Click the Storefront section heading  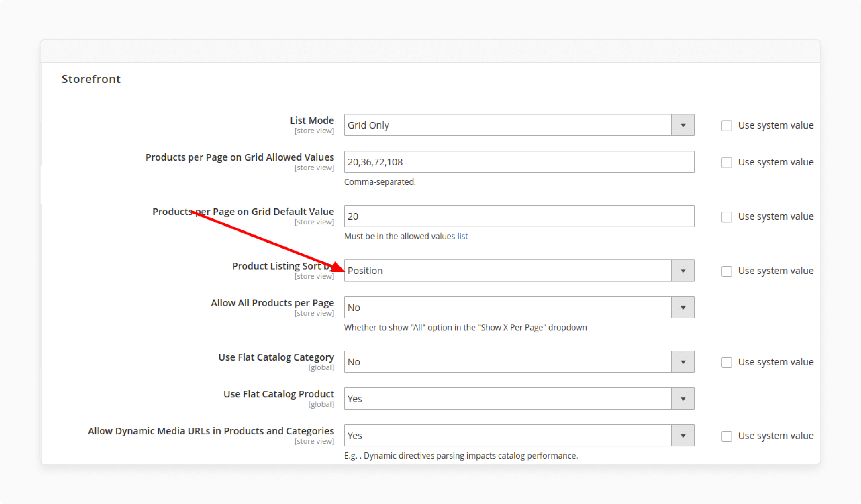coord(91,79)
